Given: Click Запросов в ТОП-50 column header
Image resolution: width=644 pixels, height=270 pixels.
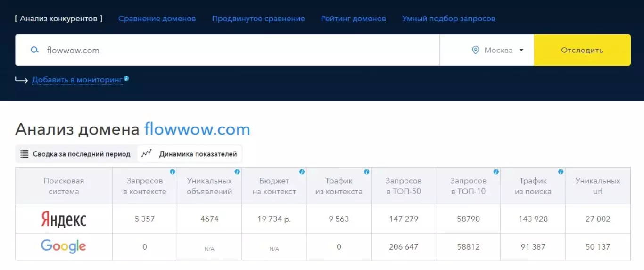Looking at the screenshot, I should point(404,186).
